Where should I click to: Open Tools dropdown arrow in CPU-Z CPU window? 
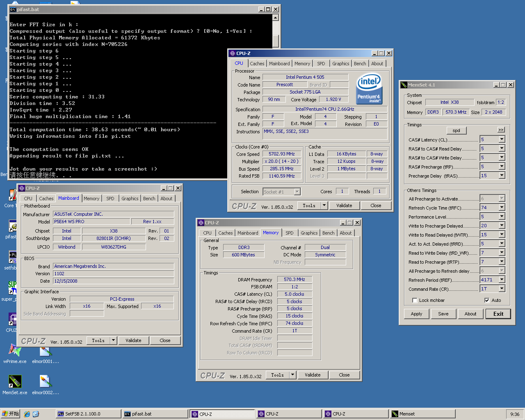point(324,205)
